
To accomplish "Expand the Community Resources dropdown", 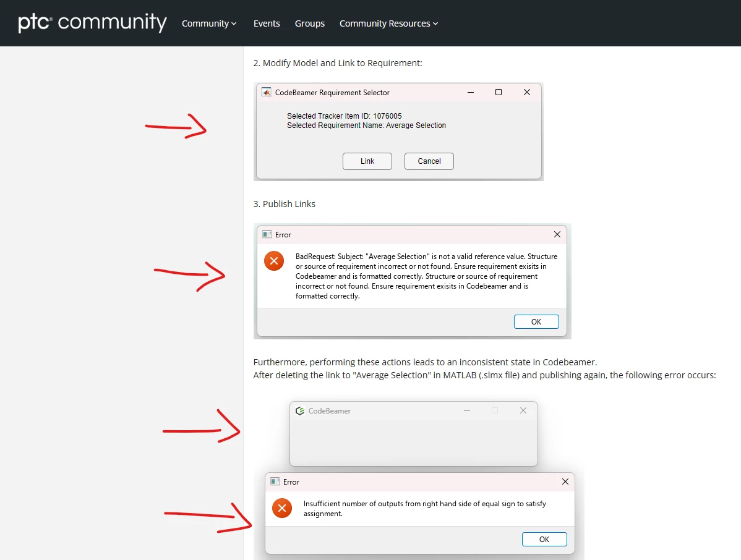I will pos(388,23).
